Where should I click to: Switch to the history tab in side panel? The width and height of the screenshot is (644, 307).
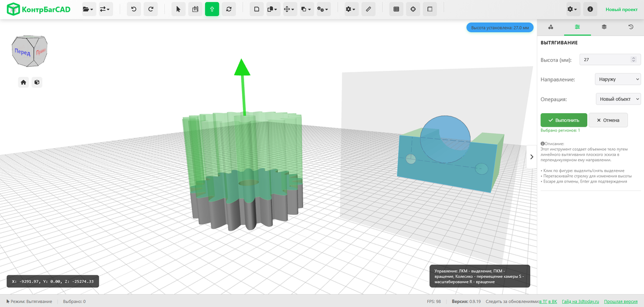(631, 26)
